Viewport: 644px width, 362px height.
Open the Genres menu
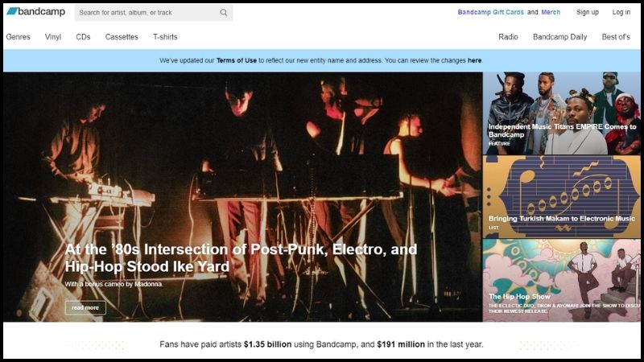point(19,37)
